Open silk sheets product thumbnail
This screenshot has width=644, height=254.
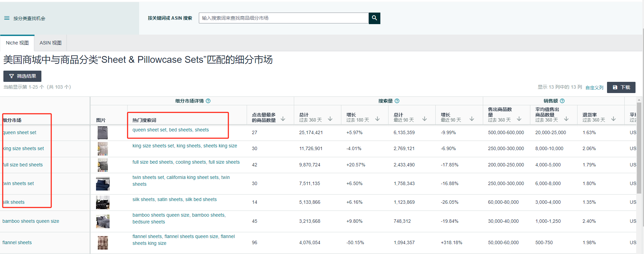pos(103,202)
